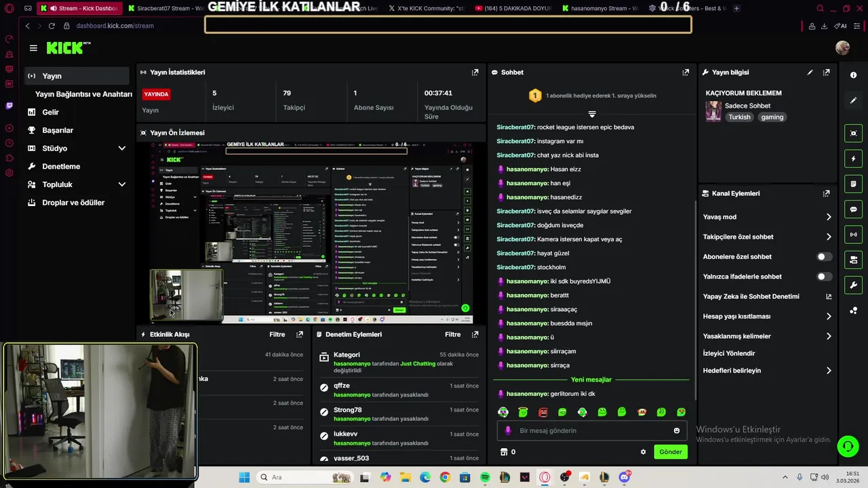The image size is (868, 488).
Task: Toggle Yalnızca ifadelerle sohbet switch
Action: click(x=824, y=277)
